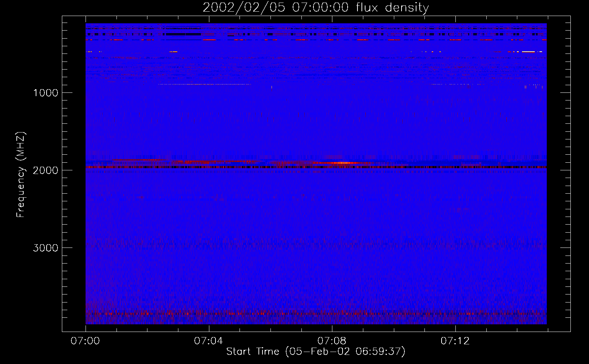This screenshot has width=589, height=364.
Task: Click the 07:08 time tick label
Action: point(332,341)
